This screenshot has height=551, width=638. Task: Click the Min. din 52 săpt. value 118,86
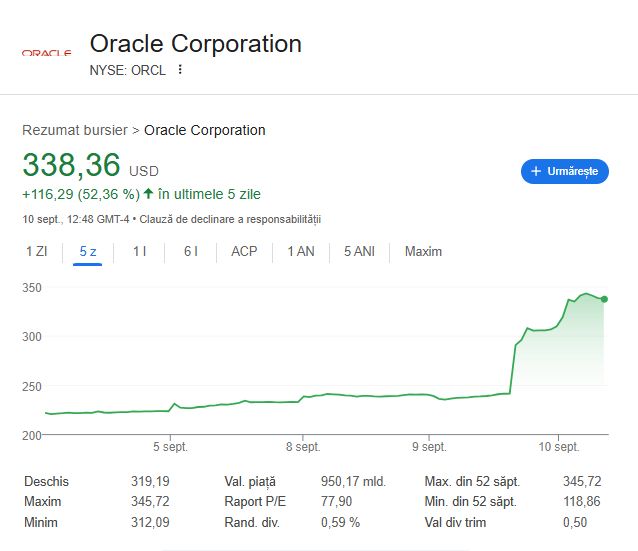(582, 501)
